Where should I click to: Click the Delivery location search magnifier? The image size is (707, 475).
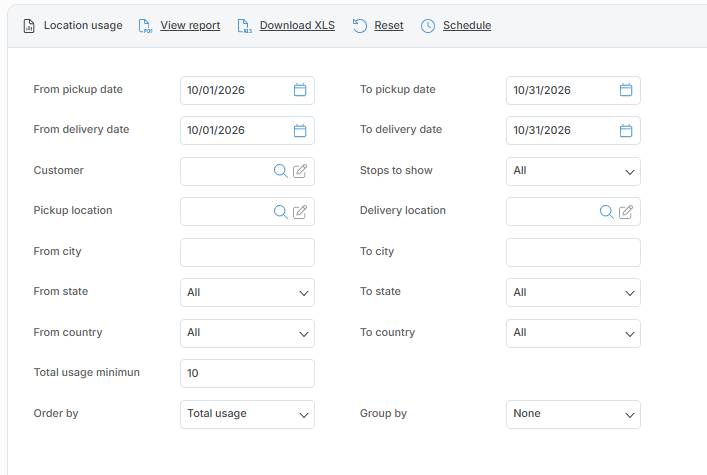[x=606, y=212]
